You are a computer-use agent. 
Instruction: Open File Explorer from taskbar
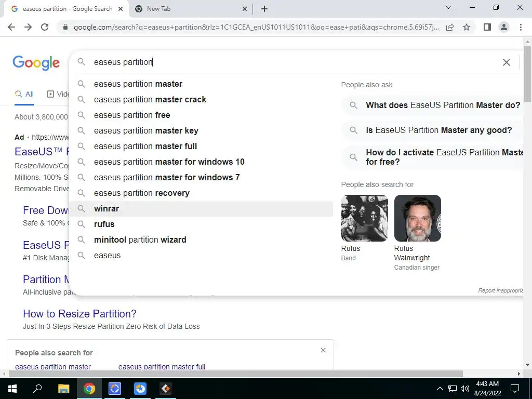63,389
